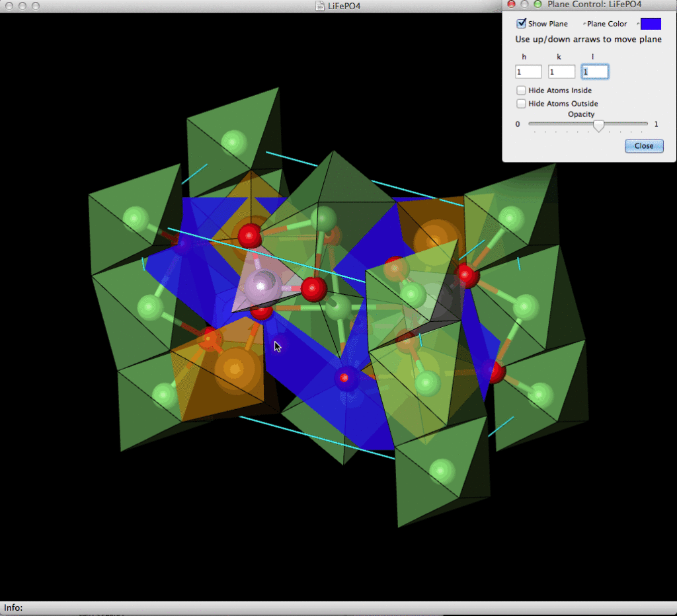The image size is (677, 616).
Task: Focus the l index input field
Action: [595, 71]
